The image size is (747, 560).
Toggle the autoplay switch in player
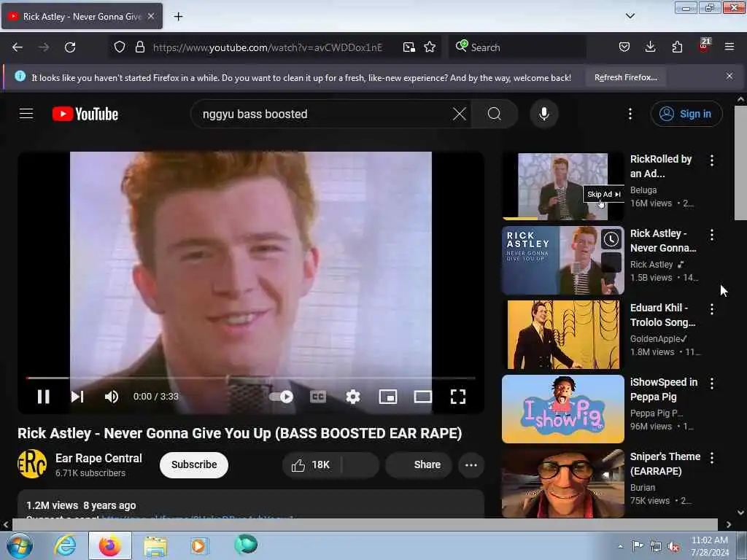[282, 397]
